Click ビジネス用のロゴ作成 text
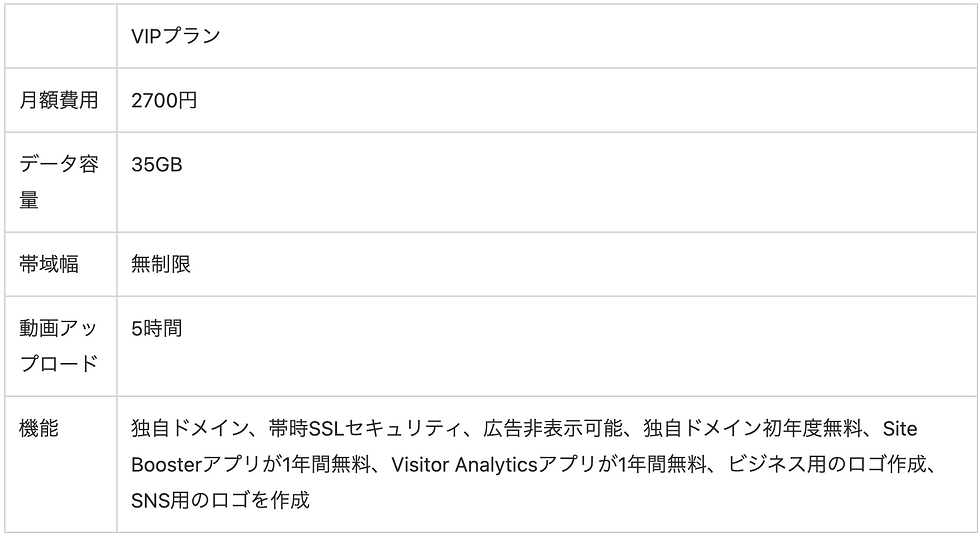This screenshot has width=980, height=539. [827, 465]
